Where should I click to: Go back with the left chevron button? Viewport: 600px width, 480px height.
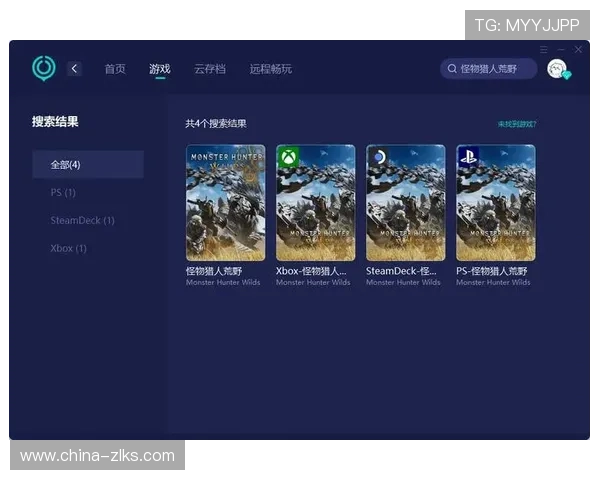pos(74,69)
